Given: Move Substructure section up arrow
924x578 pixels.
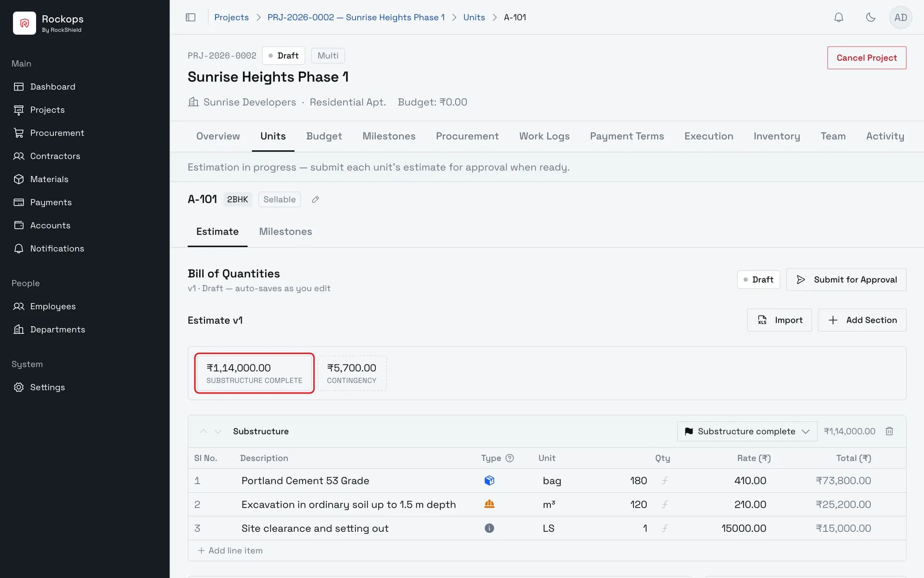Looking at the screenshot, I should 204,431.
